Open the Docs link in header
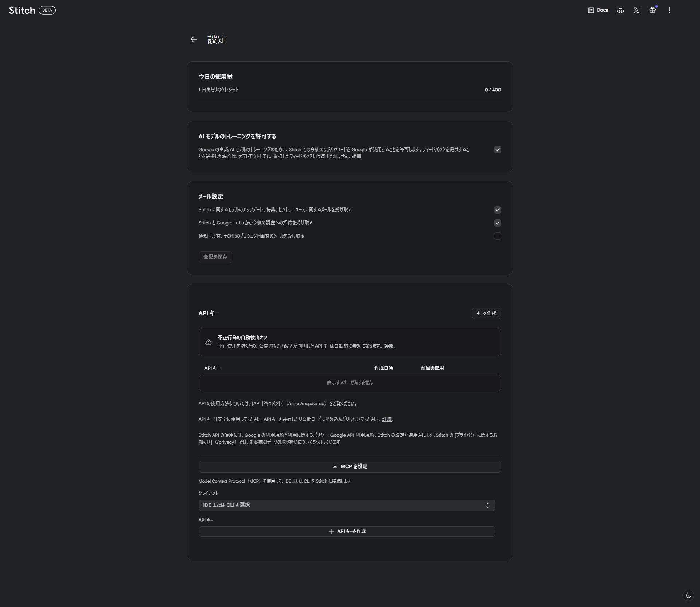 598,10
